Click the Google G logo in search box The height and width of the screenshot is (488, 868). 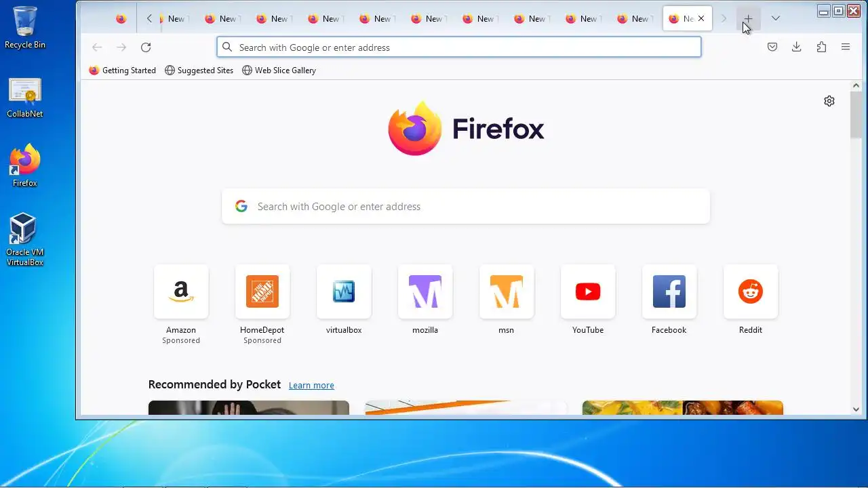(x=241, y=206)
